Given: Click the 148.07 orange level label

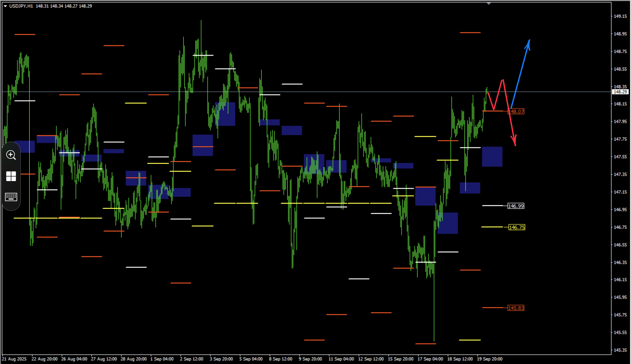Looking at the screenshot, I should [x=516, y=111].
